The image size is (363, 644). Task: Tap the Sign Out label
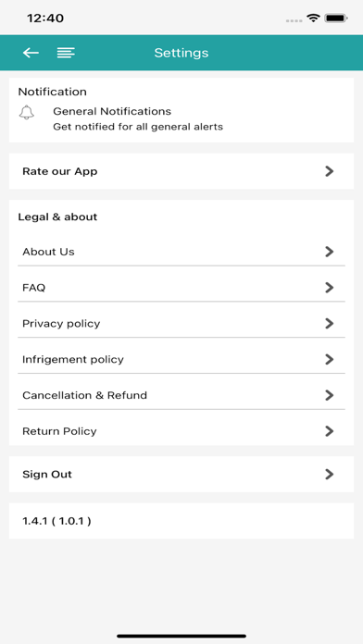click(47, 475)
